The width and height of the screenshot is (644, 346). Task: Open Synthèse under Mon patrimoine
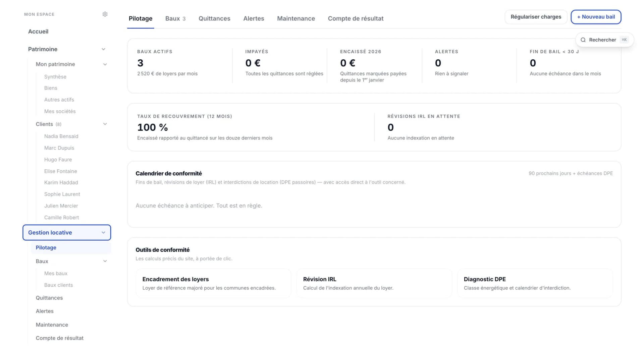[x=55, y=77]
